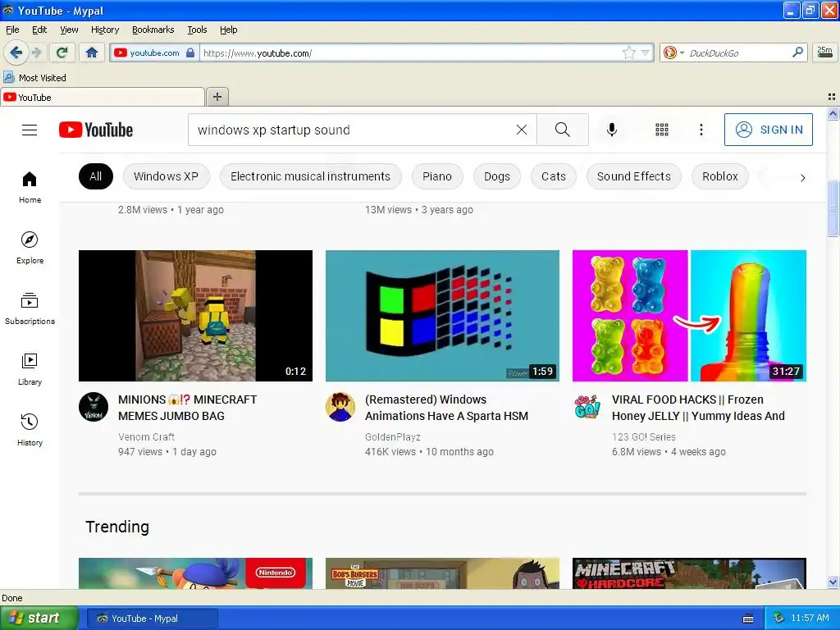Click the page scrollbar down arrow

click(833, 582)
